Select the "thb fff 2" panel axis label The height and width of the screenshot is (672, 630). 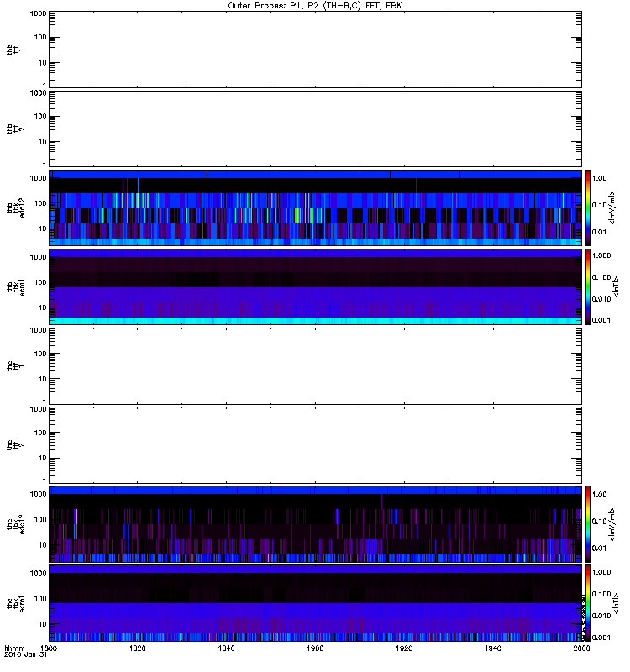[x=15, y=129]
